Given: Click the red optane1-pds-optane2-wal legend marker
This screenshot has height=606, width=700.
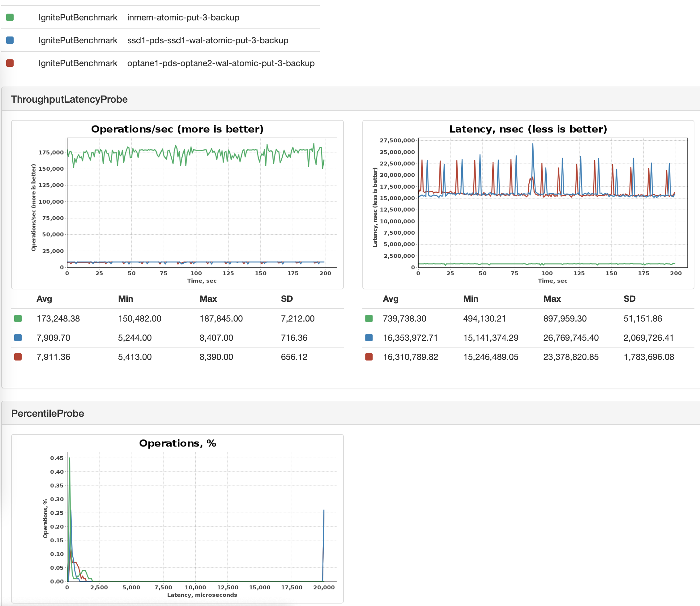Looking at the screenshot, I should [x=10, y=63].
